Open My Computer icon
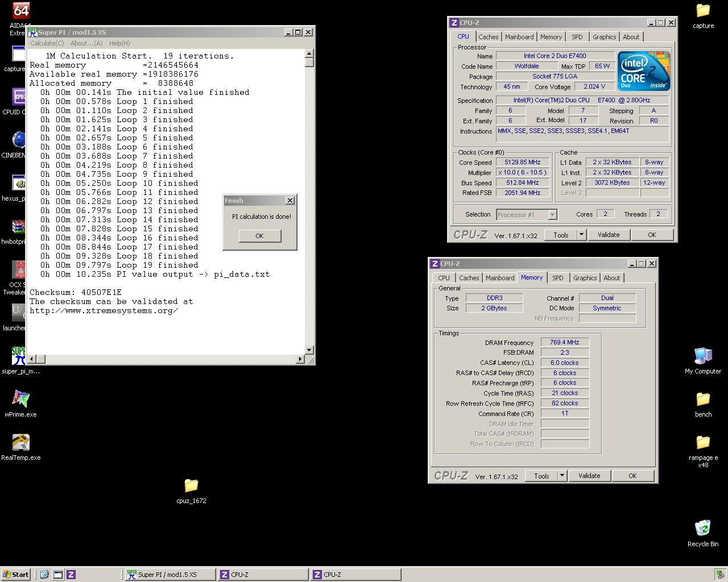The width and height of the screenshot is (728, 582). (x=703, y=356)
